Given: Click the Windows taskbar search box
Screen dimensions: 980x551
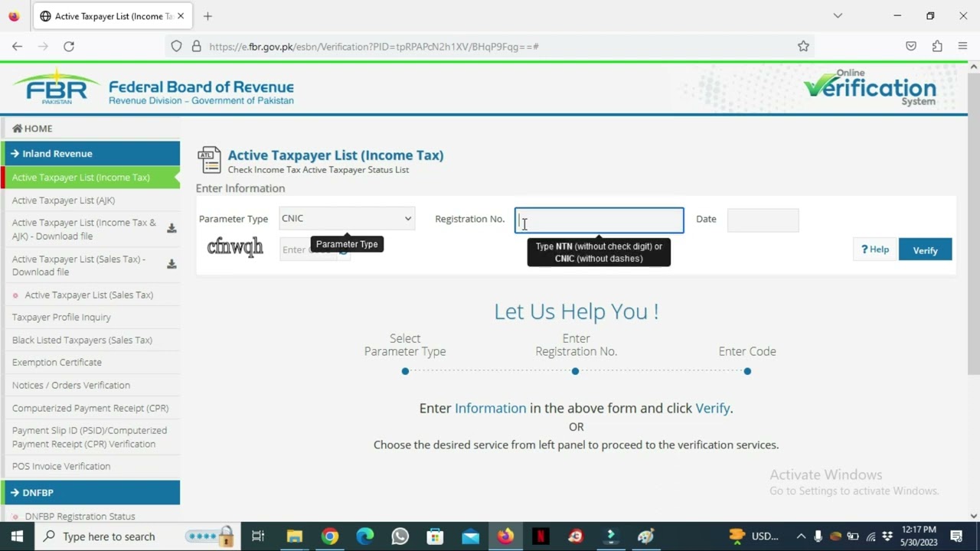Looking at the screenshot, I should pos(138,536).
